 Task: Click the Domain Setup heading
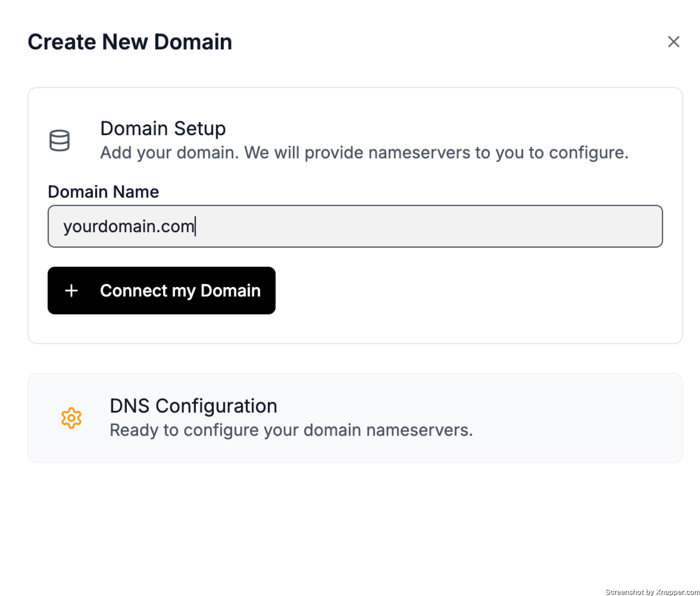point(163,128)
